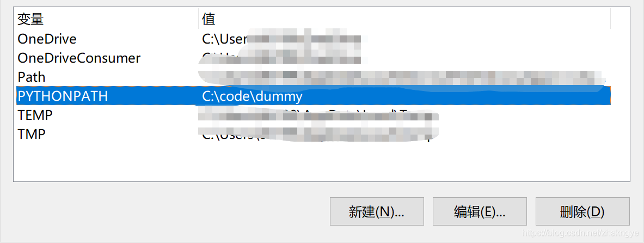The width and height of the screenshot is (644, 243).
Task: Click the value cell of TEMP
Action: (x=318, y=115)
